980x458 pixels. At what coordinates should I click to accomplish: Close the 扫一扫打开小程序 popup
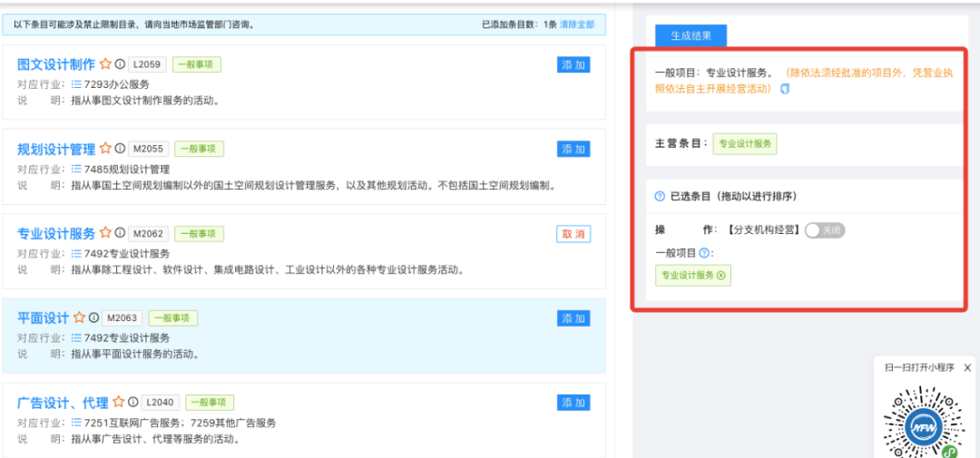click(967, 367)
